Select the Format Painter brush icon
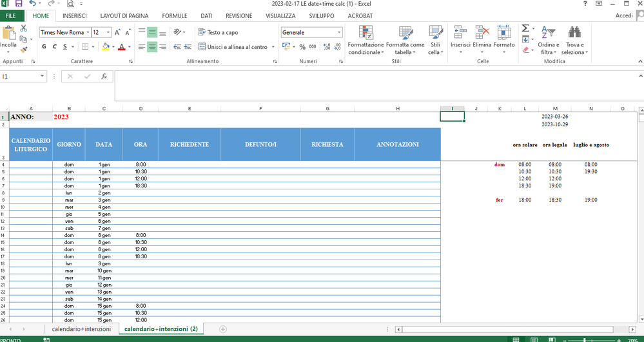Screen dimensions: 644x342 tap(23, 50)
